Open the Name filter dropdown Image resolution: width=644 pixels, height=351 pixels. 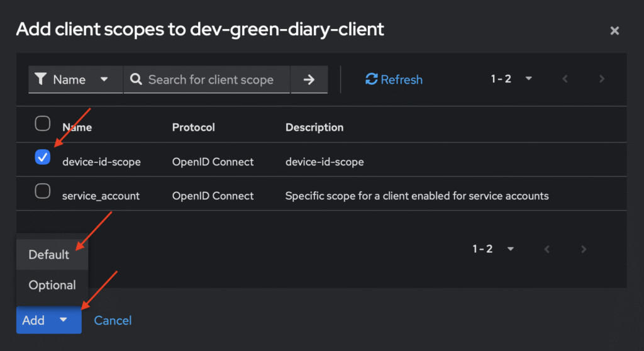coord(75,80)
